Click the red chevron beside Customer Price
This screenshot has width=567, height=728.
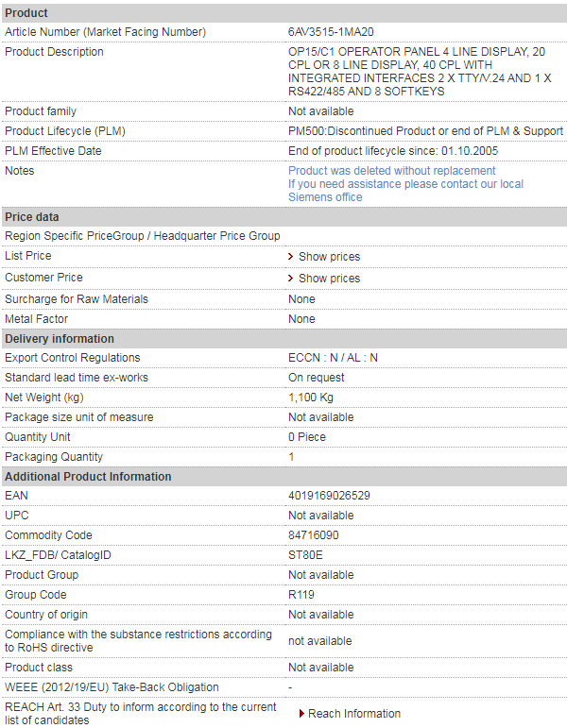tap(290, 279)
